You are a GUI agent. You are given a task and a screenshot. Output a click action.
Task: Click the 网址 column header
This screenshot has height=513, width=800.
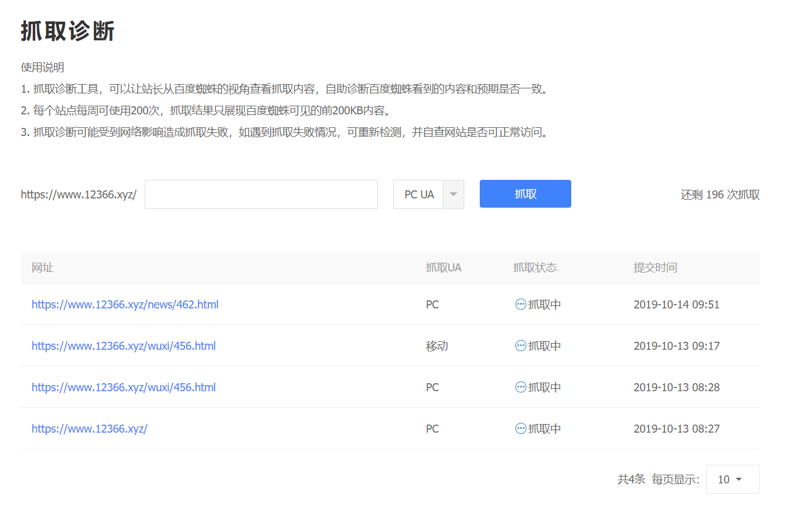click(x=42, y=267)
